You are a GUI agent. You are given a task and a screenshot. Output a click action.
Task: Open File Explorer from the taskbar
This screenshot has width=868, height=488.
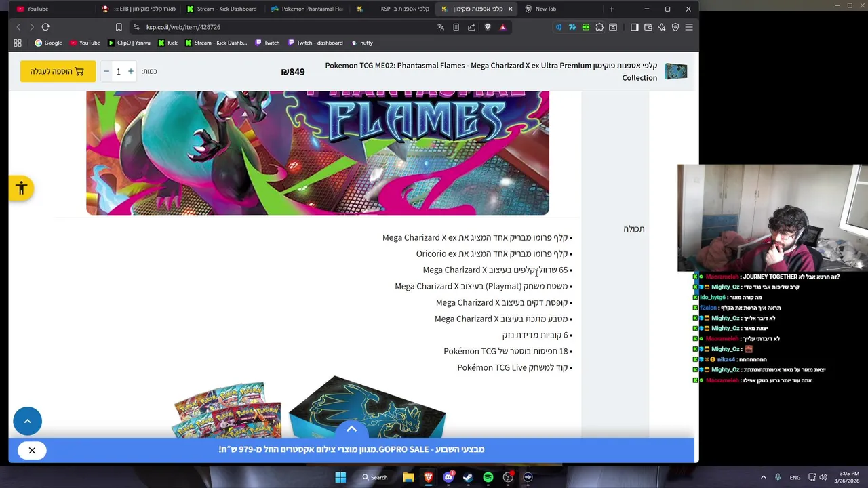click(408, 477)
